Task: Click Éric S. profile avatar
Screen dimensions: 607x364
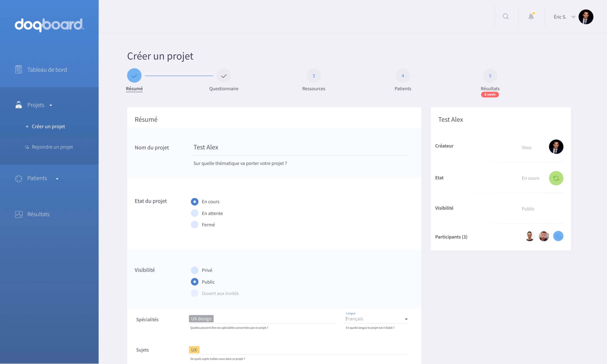Action: (586, 17)
